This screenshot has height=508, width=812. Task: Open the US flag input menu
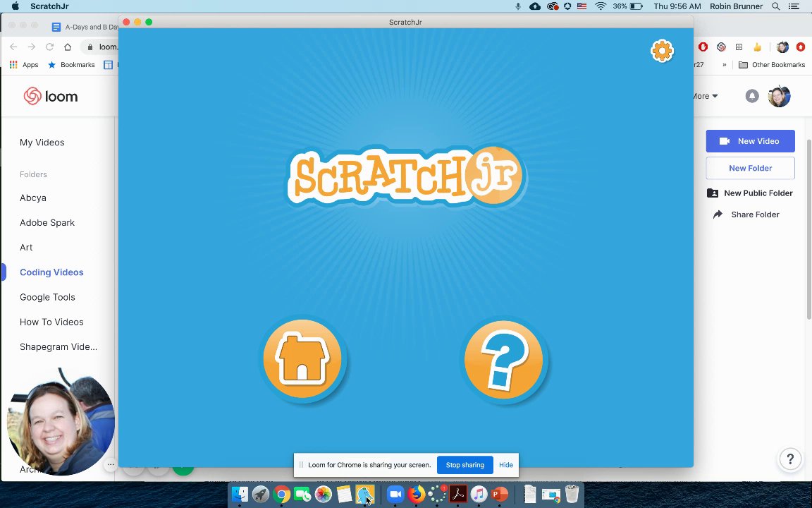pos(582,6)
